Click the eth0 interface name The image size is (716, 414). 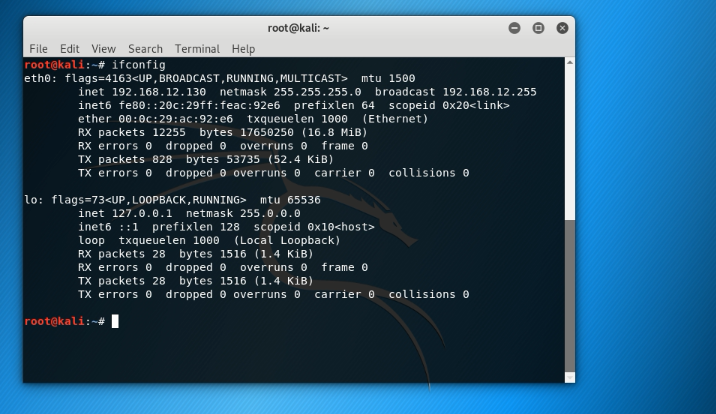point(37,79)
